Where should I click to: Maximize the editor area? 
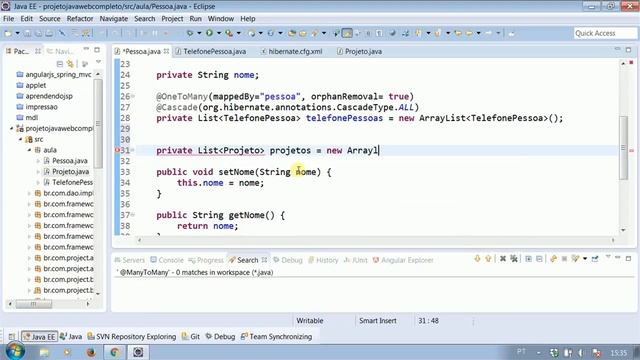tap(629, 50)
